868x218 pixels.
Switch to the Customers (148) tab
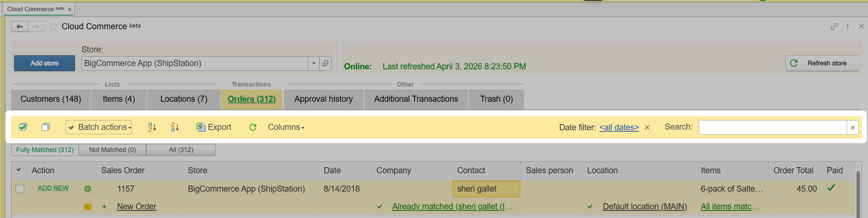coord(51,99)
